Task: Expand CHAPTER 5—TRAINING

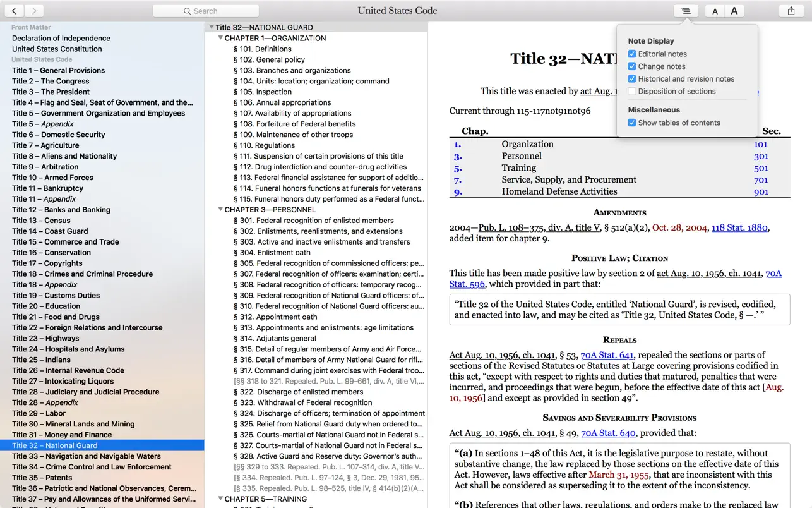Action: click(x=220, y=499)
